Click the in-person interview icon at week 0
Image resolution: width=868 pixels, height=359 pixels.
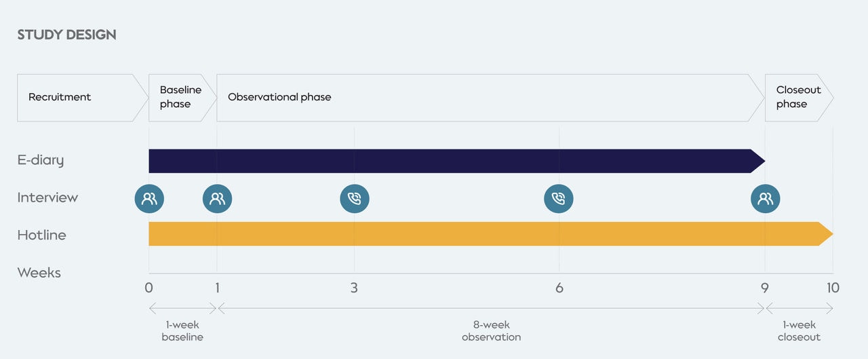tap(149, 199)
